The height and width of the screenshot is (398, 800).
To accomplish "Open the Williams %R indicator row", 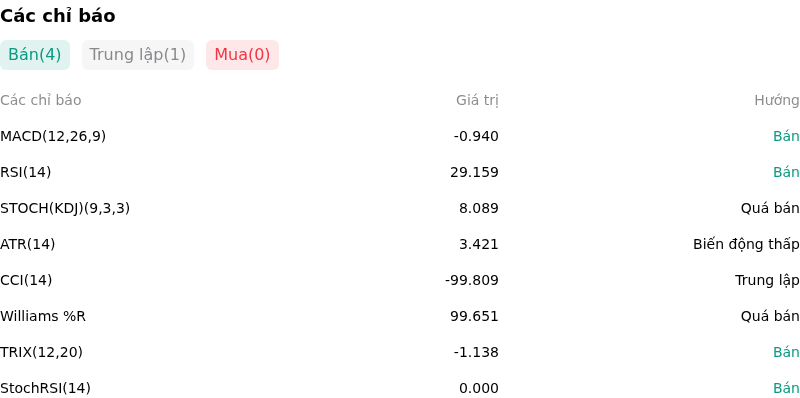I will click(x=400, y=316).
